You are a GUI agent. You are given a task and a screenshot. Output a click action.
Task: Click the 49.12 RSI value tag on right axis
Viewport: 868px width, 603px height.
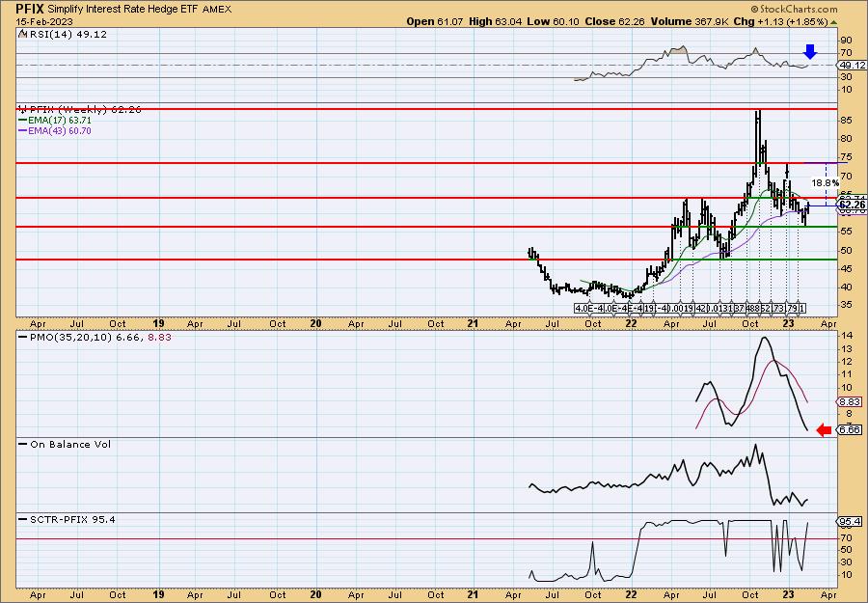[852, 66]
